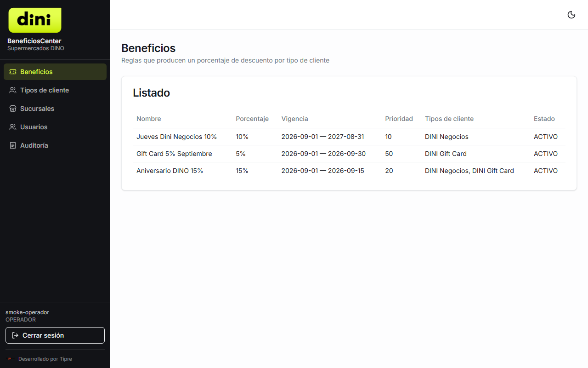
Task: Click the OPERADOR role label
Action: coord(21,320)
